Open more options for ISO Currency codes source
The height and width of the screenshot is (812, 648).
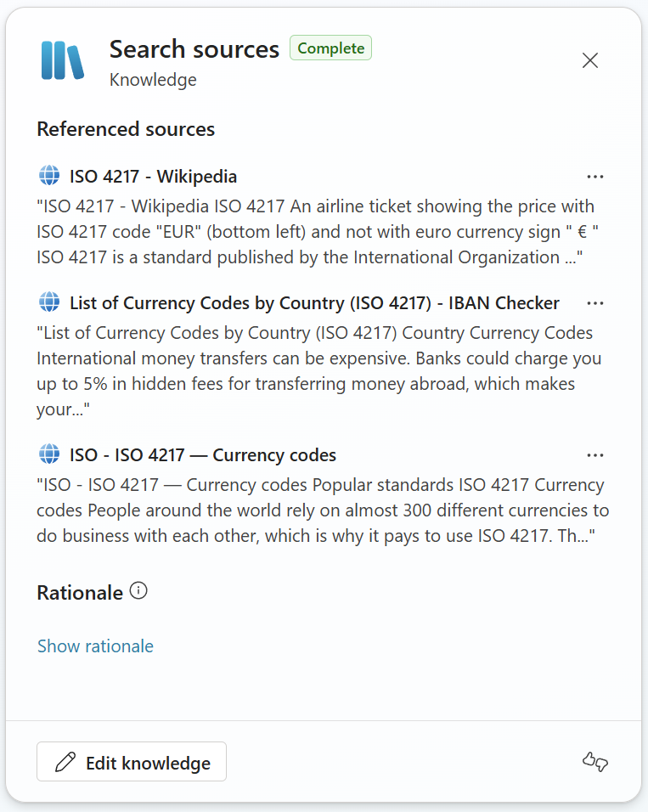click(595, 455)
